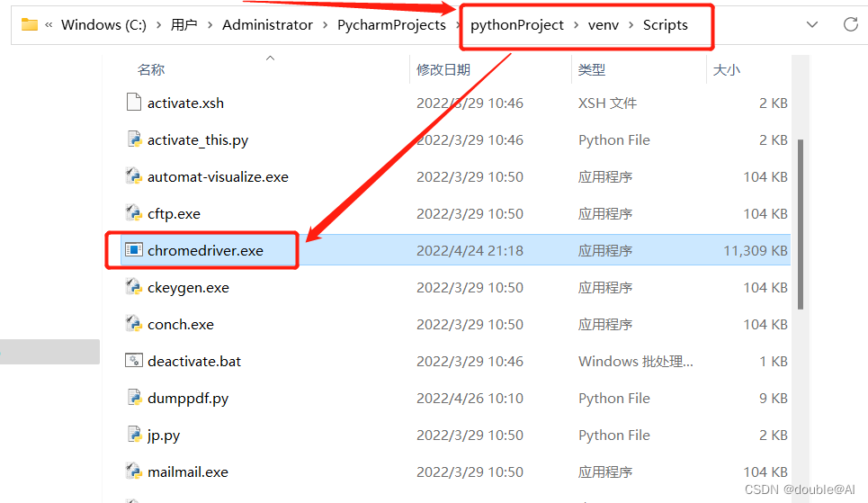The height and width of the screenshot is (503, 868).
Task: Open the address bar history dropdown
Action: pos(812,24)
